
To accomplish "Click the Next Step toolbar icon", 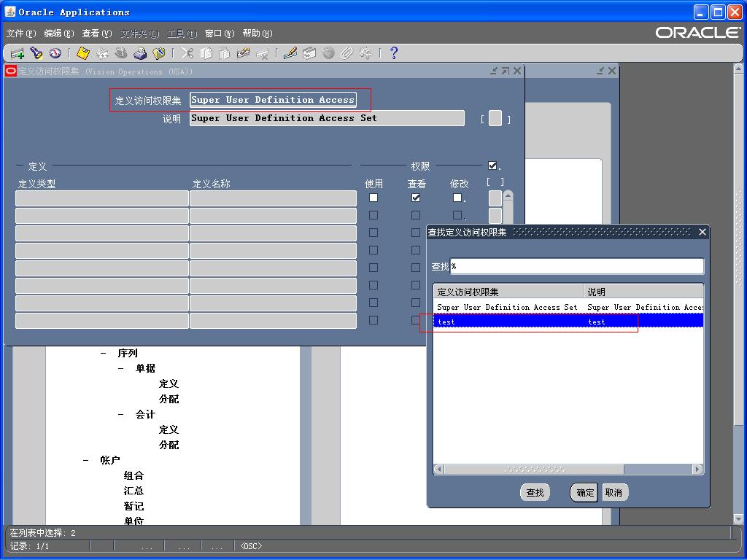I will (102, 53).
